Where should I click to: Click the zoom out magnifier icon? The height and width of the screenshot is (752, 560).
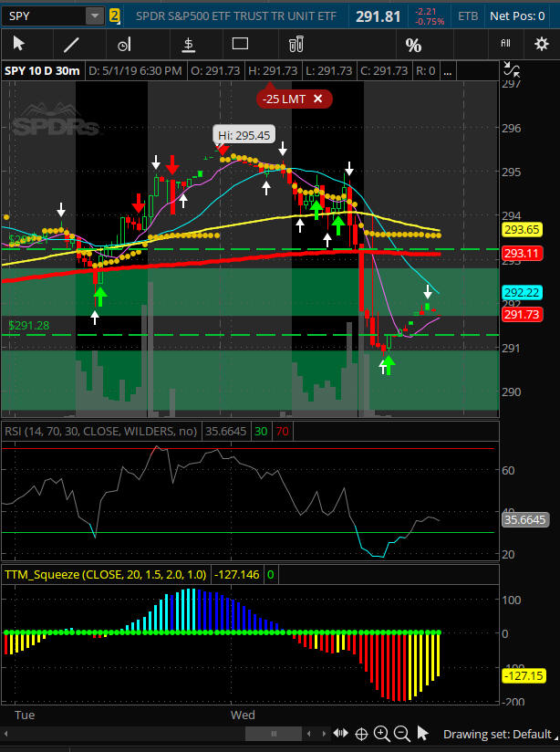point(401,734)
